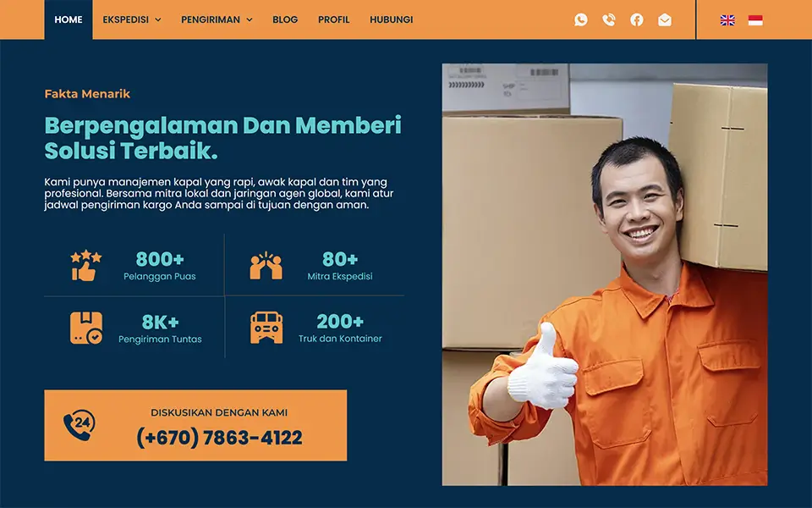Open the Blog menu item
Image resolution: width=812 pixels, height=508 pixels.
pos(285,19)
